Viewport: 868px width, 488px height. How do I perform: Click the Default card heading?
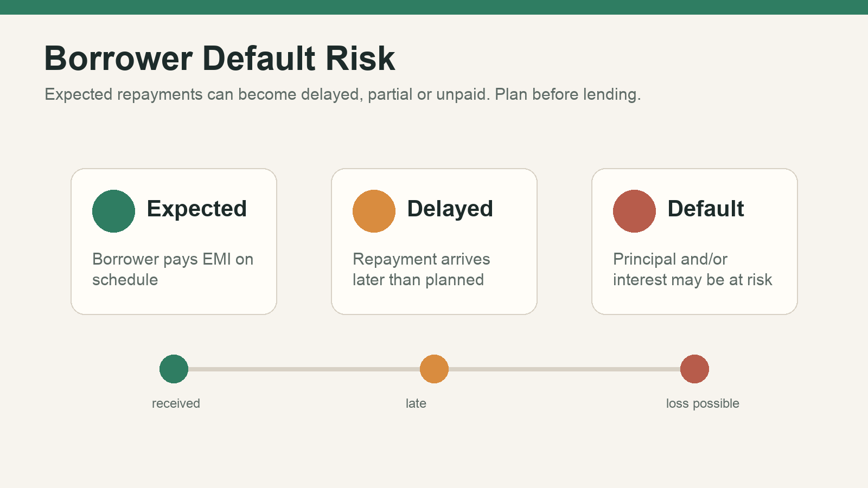705,209
